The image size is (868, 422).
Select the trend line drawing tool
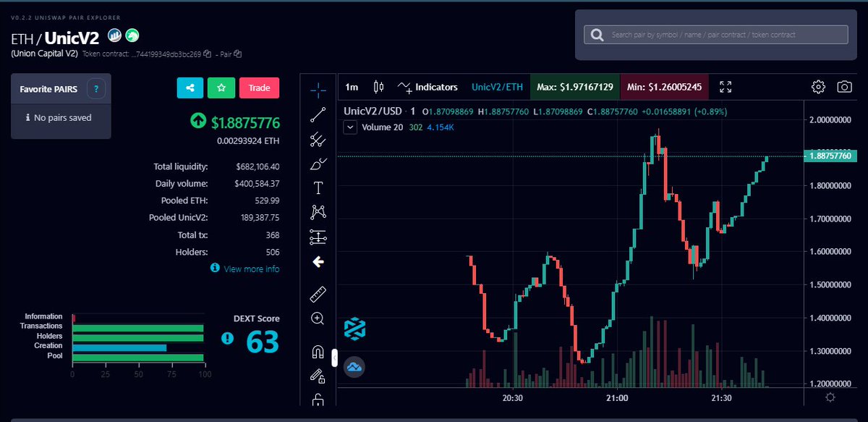coord(318,114)
